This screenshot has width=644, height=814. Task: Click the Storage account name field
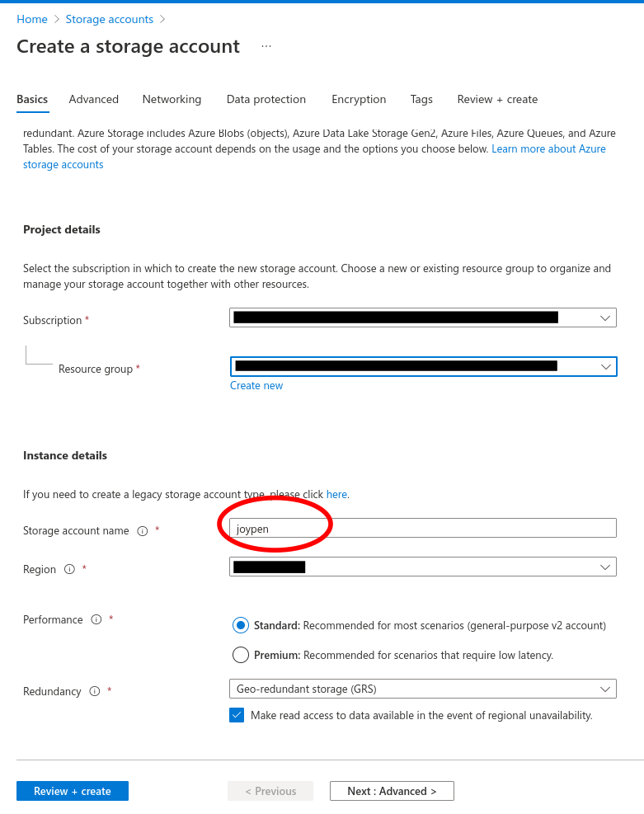423,529
